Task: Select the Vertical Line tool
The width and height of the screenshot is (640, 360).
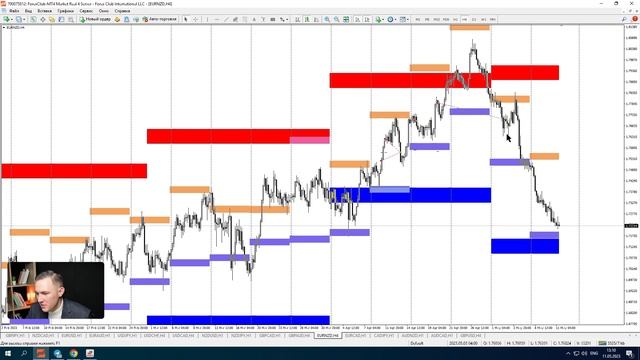Action: click(x=207, y=19)
